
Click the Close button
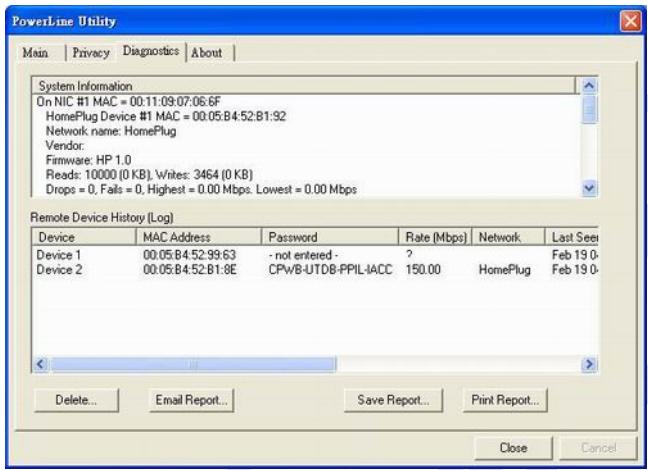(x=513, y=448)
